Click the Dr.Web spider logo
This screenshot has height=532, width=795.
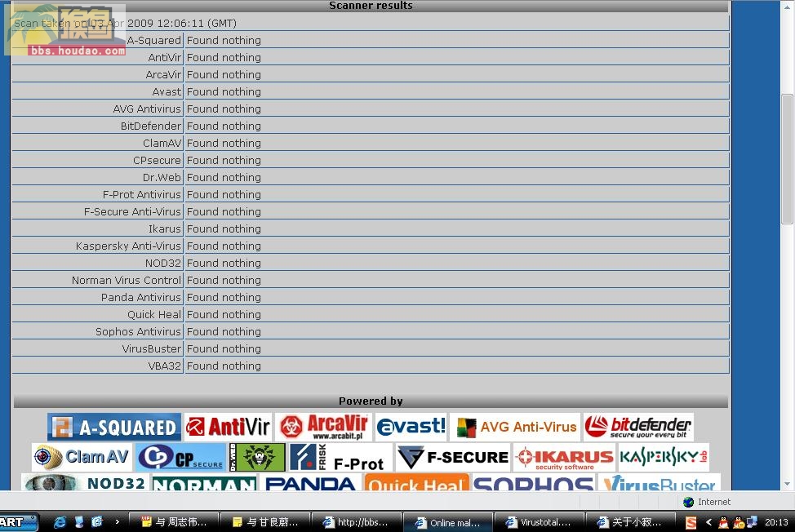(x=257, y=457)
